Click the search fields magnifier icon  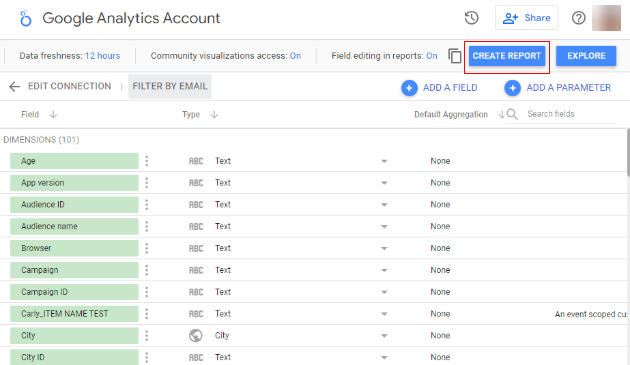(x=512, y=115)
